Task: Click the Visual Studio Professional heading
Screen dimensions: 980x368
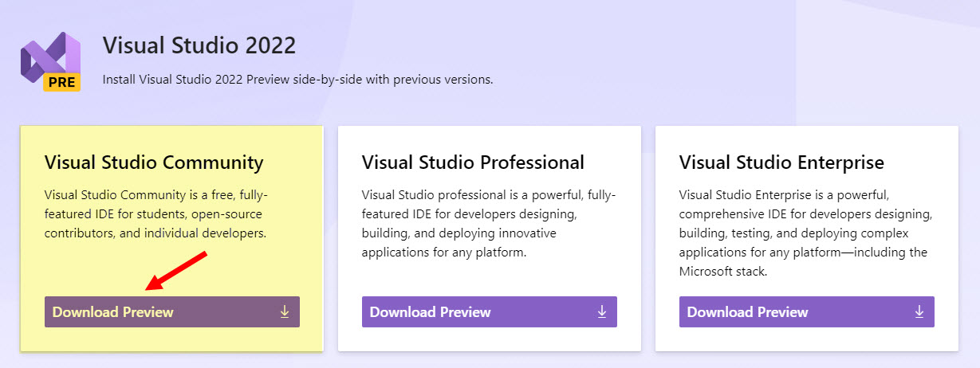Action: (x=473, y=163)
